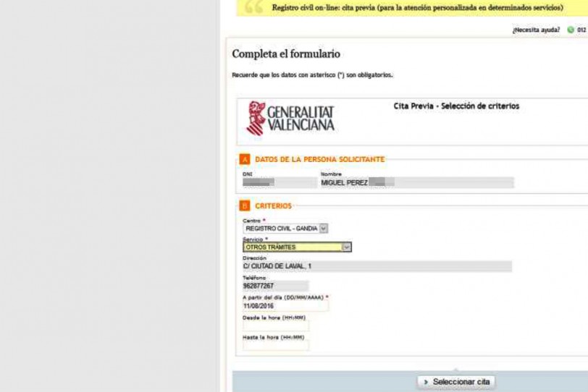Click the 'Completa el formulario' heading

(x=286, y=54)
